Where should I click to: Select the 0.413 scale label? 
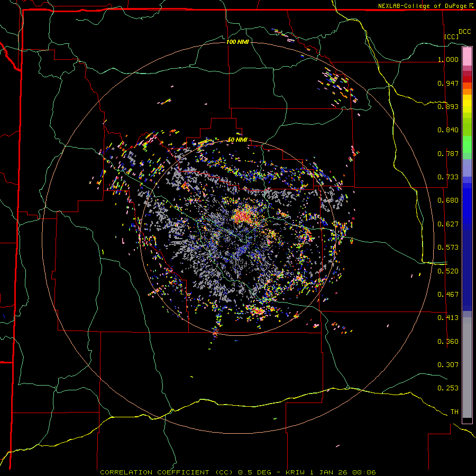point(448,318)
